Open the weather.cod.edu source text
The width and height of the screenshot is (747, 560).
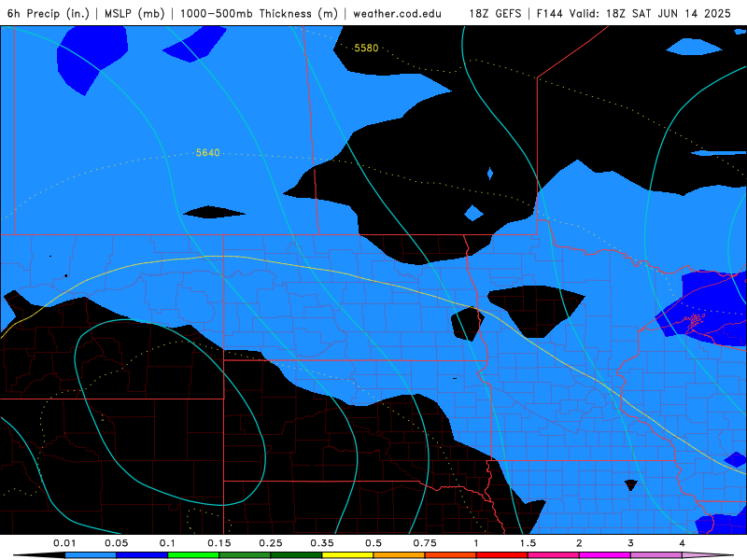[x=397, y=13]
